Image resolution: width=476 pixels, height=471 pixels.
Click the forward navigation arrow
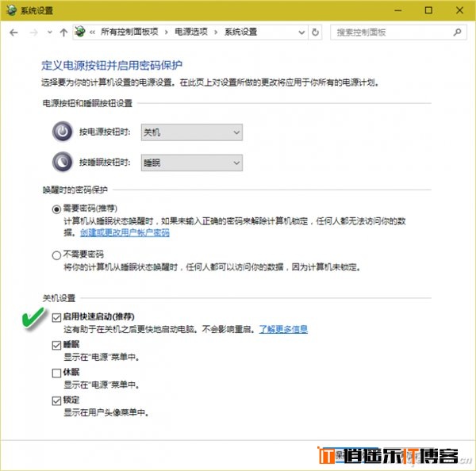coord(33,33)
